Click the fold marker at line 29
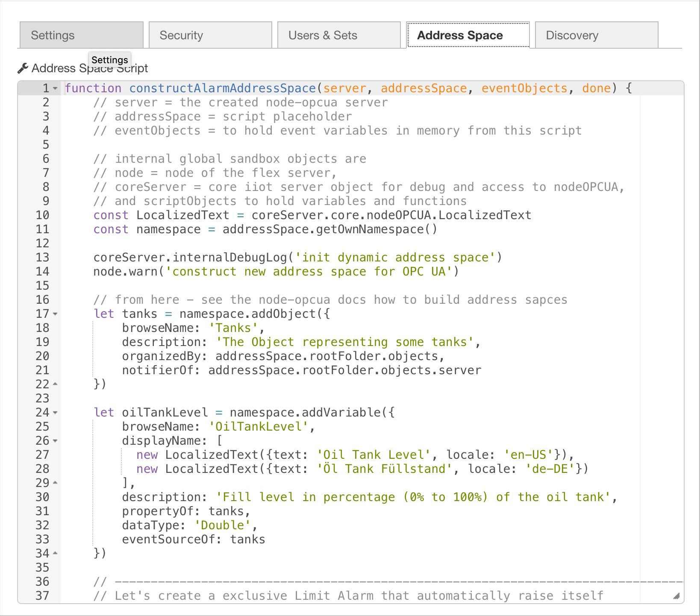This screenshot has width=700, height=616. [x=55, y=483]
